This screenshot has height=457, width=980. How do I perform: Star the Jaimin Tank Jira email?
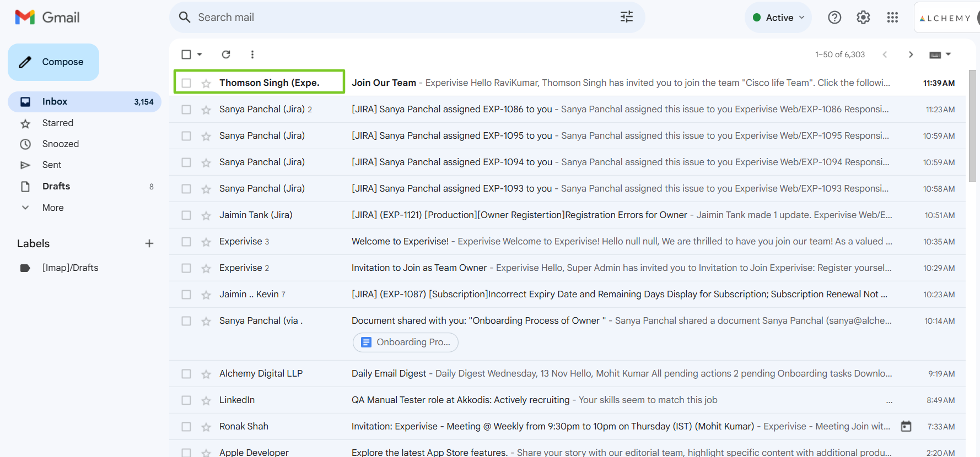pyautogui.click(x=206, y=215)
